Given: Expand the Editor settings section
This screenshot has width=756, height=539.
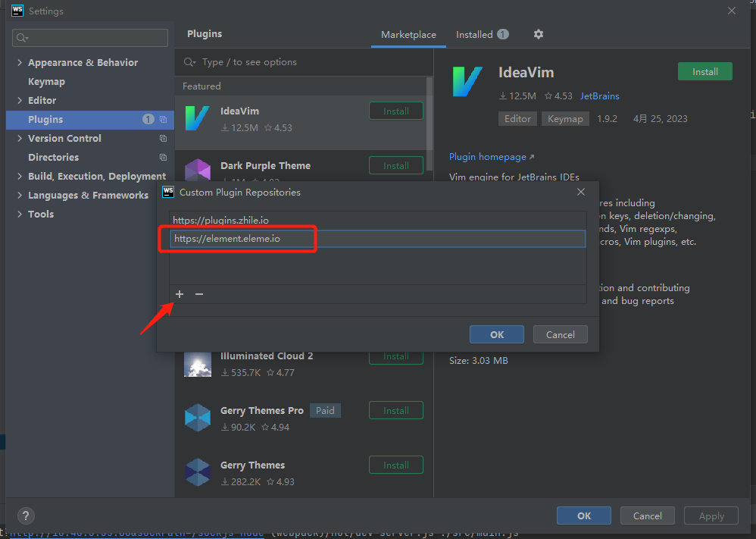Looking at the screenshot, I should [20, 100].
